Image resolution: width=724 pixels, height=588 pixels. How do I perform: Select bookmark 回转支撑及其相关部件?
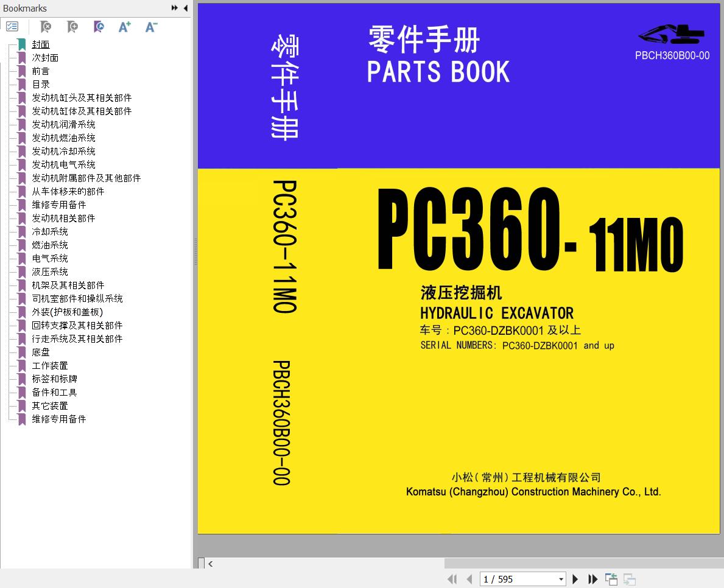[77, 326]
